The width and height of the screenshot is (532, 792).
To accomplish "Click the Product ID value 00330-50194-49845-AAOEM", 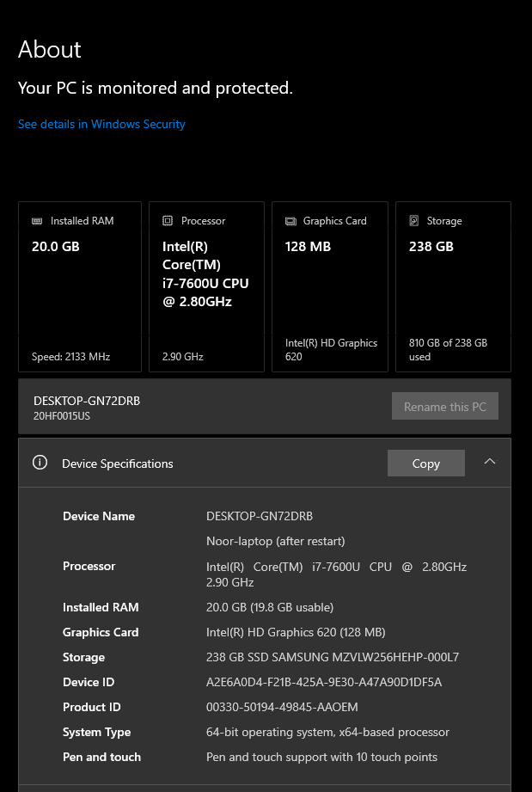I will [x=282, y=707].
